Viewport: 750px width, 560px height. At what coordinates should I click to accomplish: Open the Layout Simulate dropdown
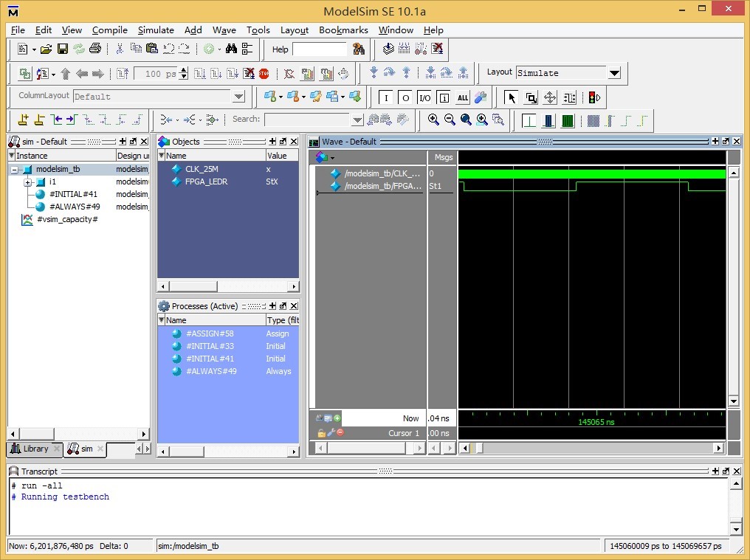click(x=614, y=73)
